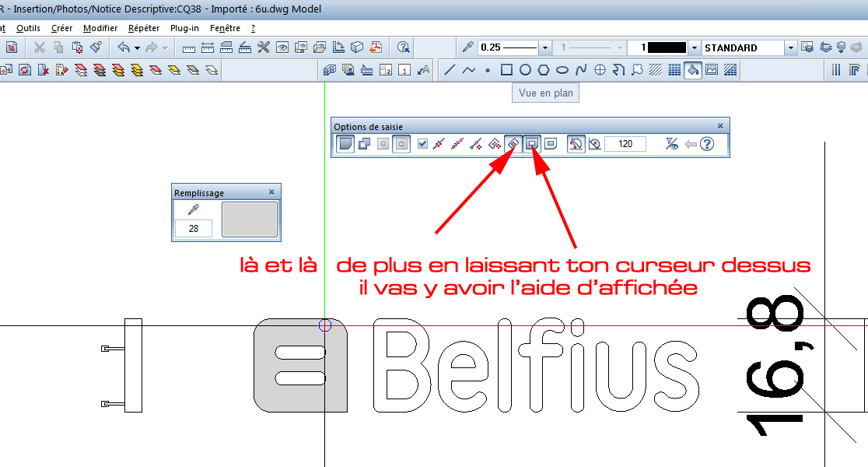Toggle the inverse island detection button
Screen dimensions: 868x467
(x=551, y=144)
